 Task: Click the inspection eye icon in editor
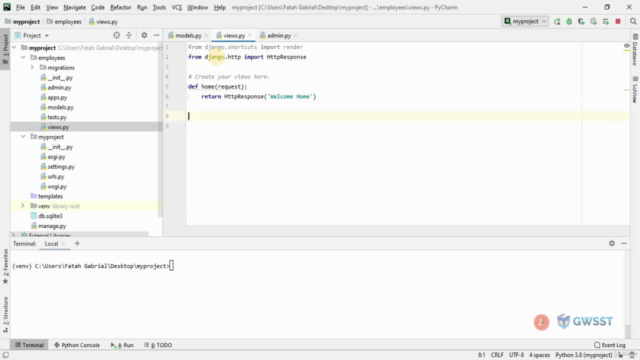[x=627, y=46]
